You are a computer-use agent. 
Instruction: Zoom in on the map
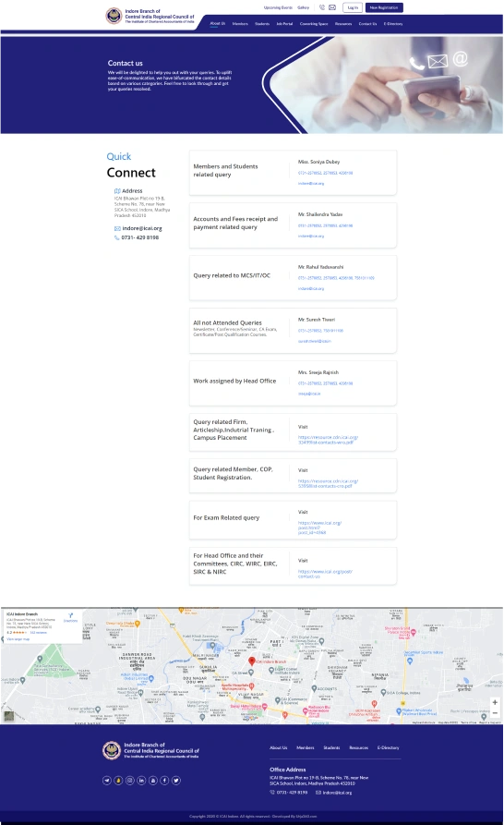(x=495, y=702)
